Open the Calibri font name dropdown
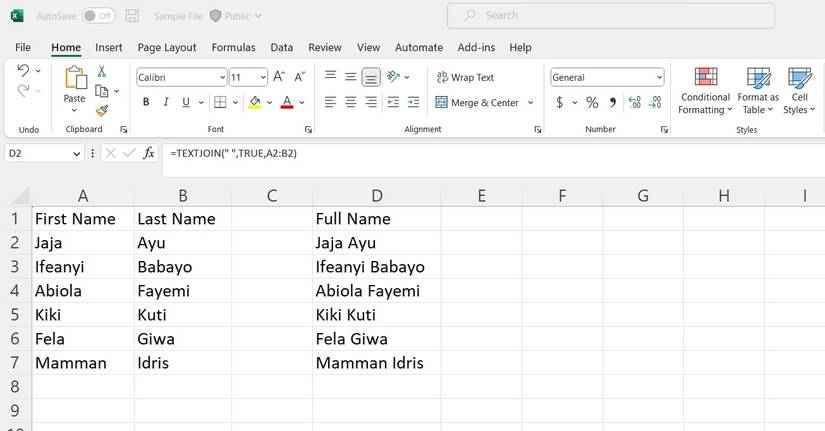825x431 pixels. click(222, 78)
